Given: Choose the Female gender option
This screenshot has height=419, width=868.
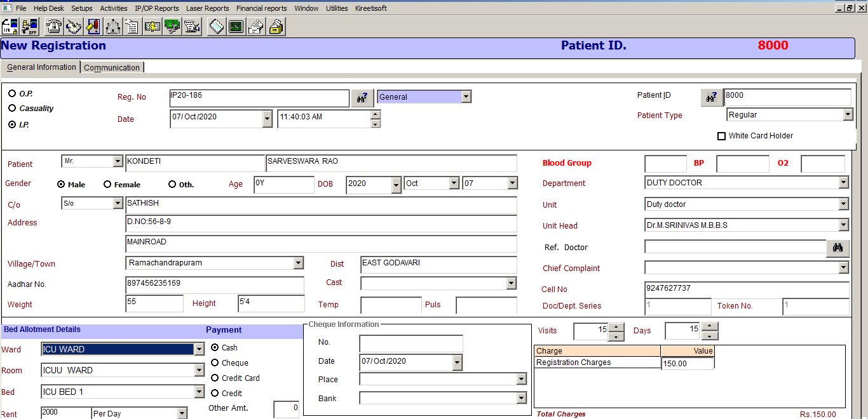Looking at the screenshot, I should click(107, 185).
